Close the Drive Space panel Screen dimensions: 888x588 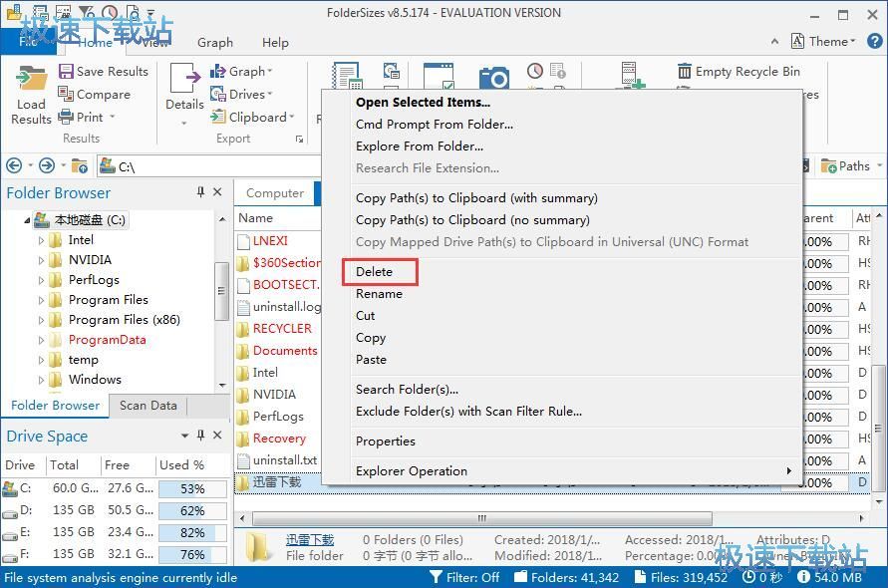(218, 436)
